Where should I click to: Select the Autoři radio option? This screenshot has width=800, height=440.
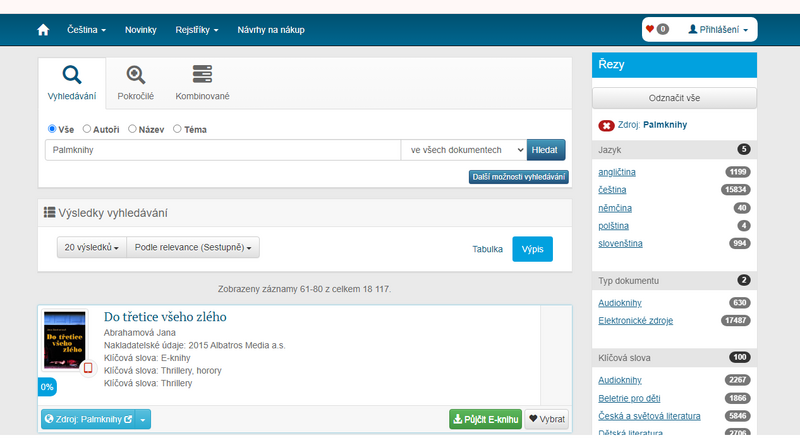coord(87,129)
